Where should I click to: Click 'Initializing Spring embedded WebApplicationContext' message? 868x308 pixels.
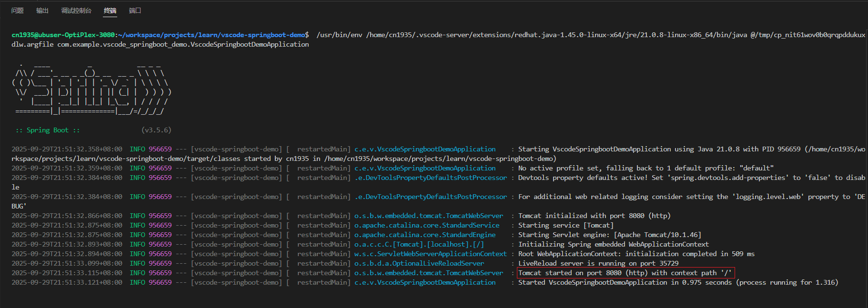click(x=614, y=244)
